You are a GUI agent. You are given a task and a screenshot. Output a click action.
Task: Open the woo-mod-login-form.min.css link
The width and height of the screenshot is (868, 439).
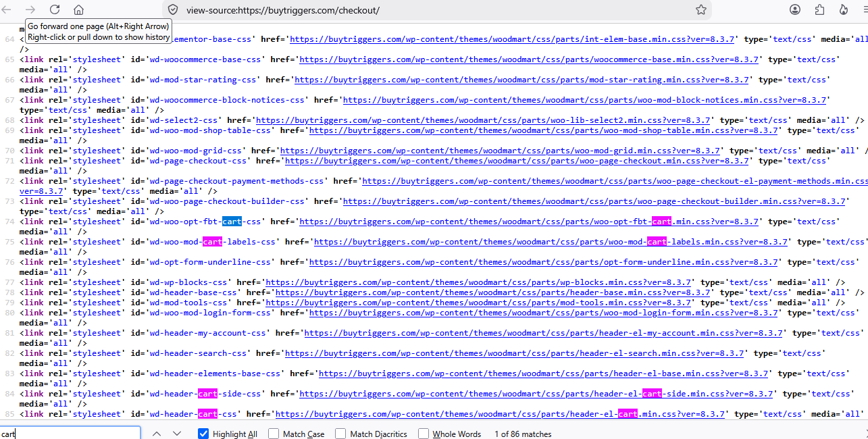click(x=544, y=313)
